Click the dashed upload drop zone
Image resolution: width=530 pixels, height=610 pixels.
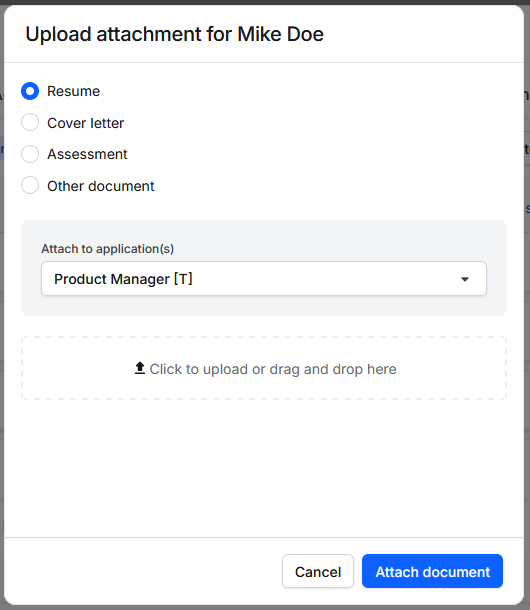pos(264,368)
